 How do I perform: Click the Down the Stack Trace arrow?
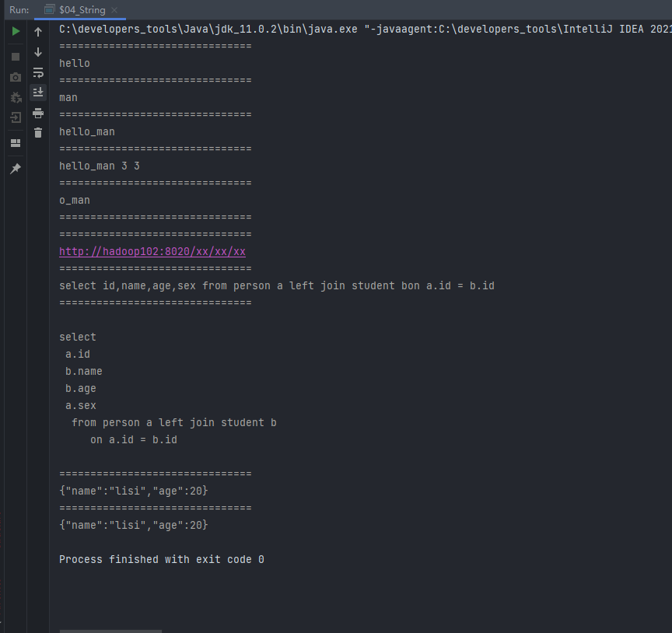(38, 52)
